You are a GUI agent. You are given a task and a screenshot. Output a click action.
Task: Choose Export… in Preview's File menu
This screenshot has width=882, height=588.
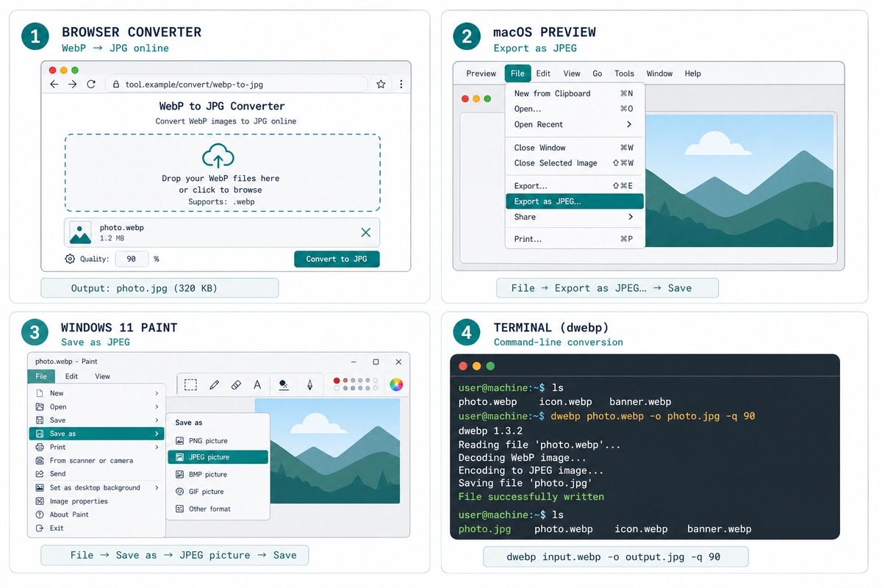click(x=575, y=186)
